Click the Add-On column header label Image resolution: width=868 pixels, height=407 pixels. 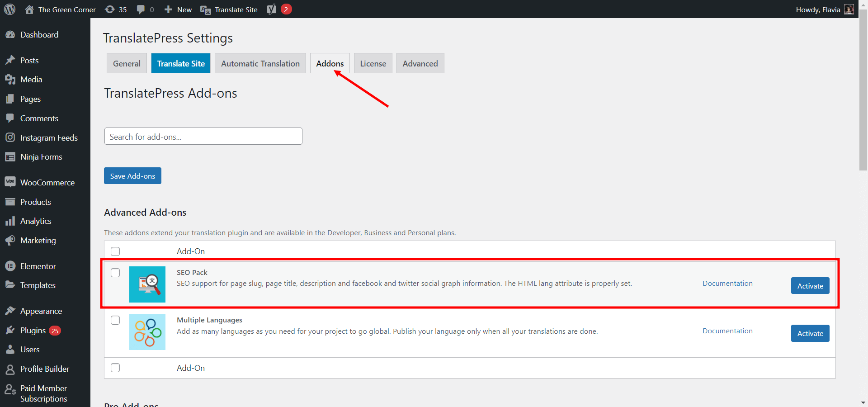point(191,251)
